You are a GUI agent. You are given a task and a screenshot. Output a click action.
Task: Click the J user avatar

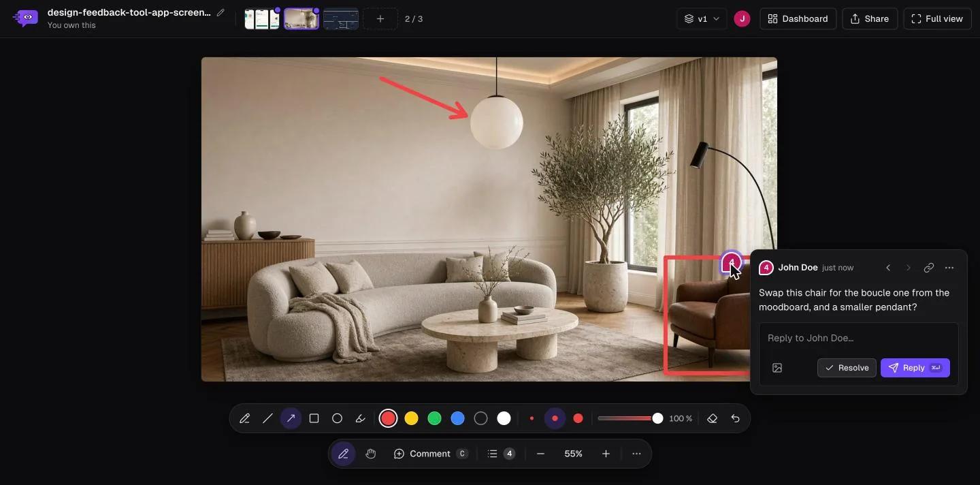click(x=742, y=18)
